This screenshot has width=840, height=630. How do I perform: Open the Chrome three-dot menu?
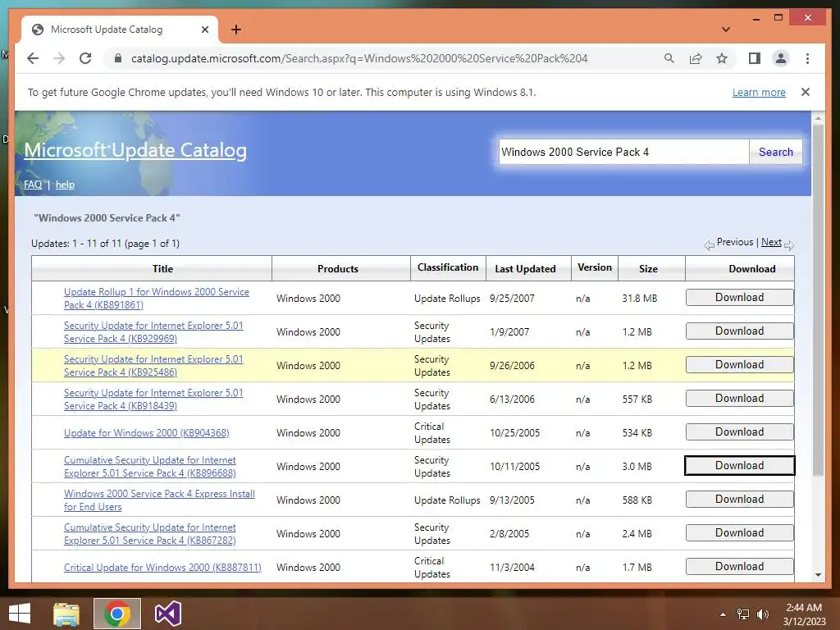pyautogui.click(x=807, y=58)
